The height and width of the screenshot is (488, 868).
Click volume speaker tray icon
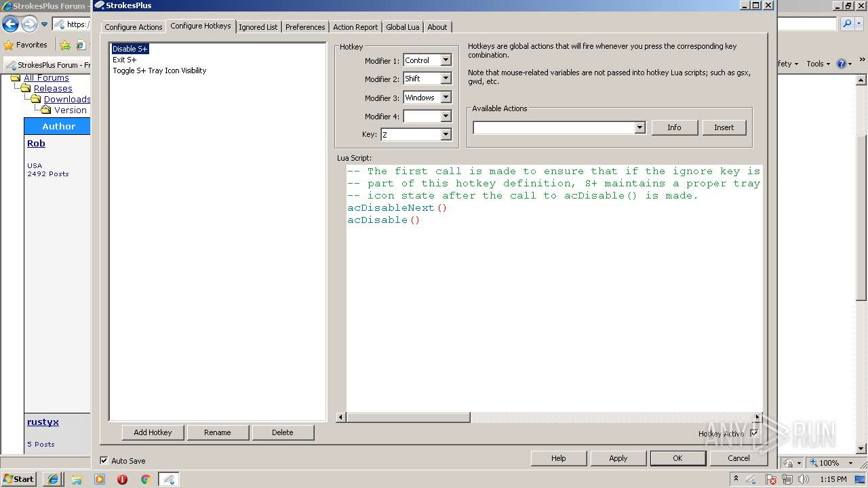point(804,479)
